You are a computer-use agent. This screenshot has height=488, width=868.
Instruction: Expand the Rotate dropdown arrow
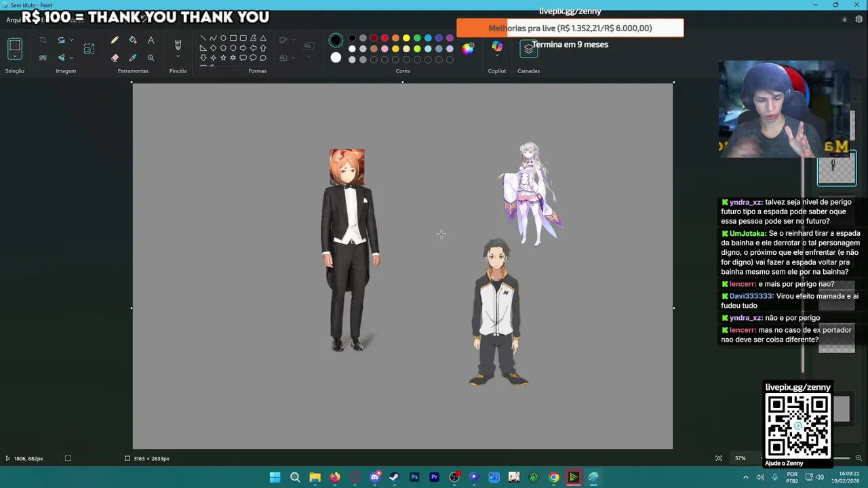pos(71,40)
